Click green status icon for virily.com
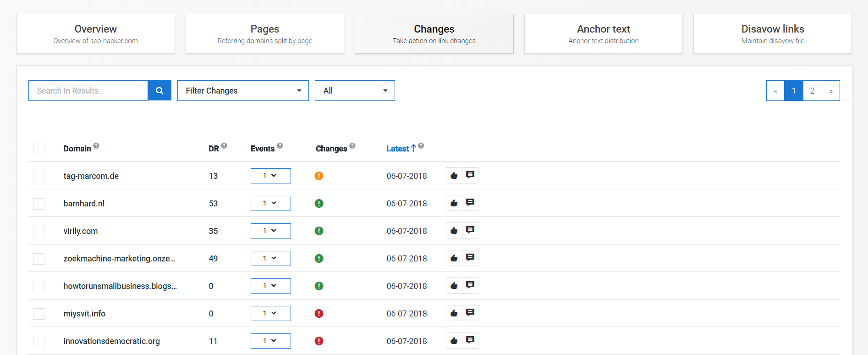Viewport: 868px width, 355px height. tap(319, 231)
